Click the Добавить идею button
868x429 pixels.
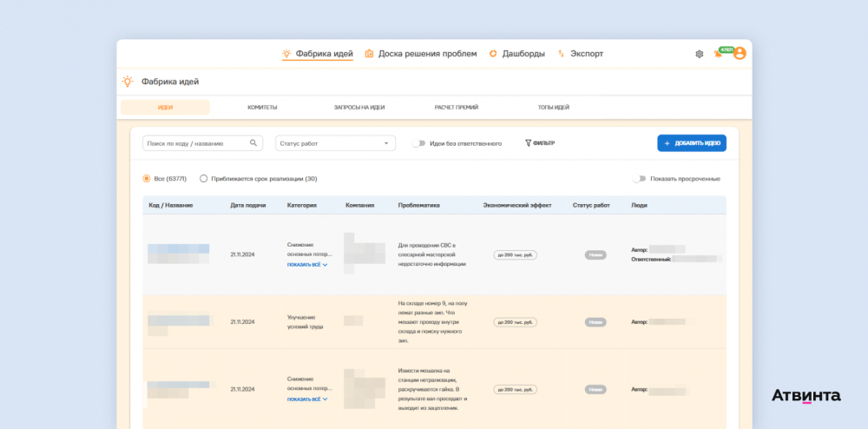(692, 143)
